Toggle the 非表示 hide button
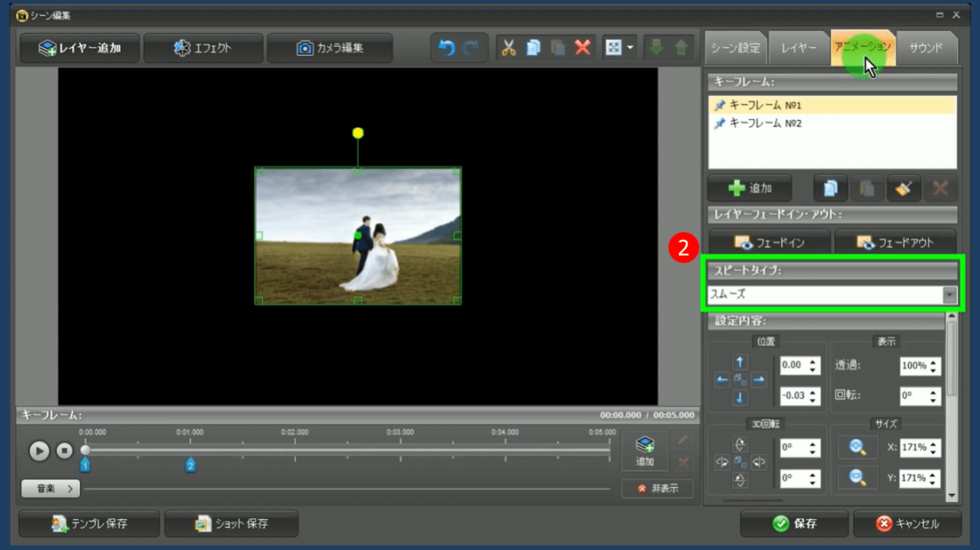 [657, 489]
